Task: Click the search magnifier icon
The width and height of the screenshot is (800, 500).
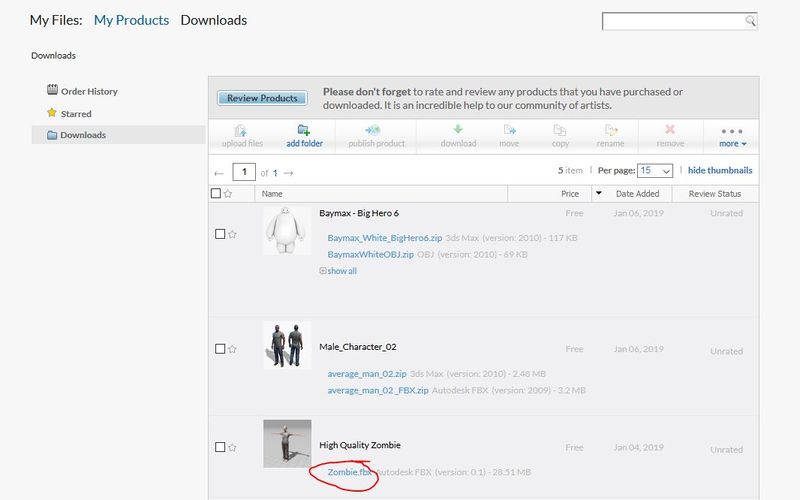Action: point(750,20)
